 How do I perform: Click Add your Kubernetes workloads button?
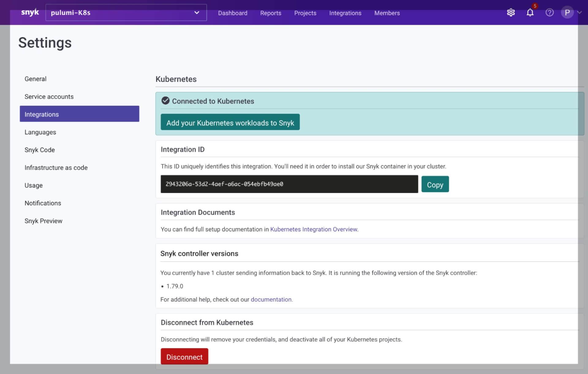coord(230,123)
